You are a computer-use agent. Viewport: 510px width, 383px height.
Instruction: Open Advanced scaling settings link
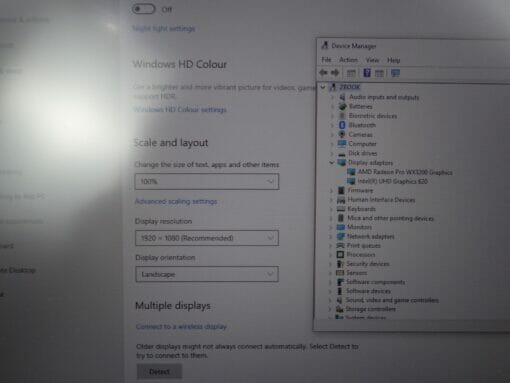tap(176, 201)
